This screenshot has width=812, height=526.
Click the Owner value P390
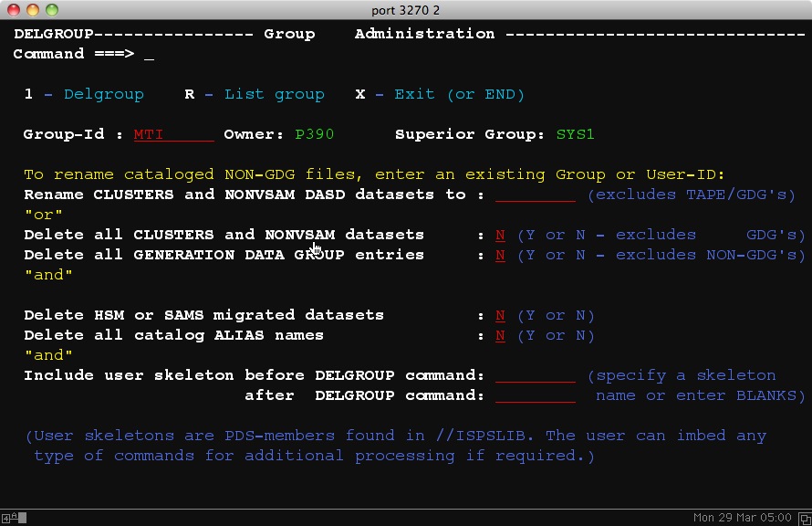tap(315, 134)
